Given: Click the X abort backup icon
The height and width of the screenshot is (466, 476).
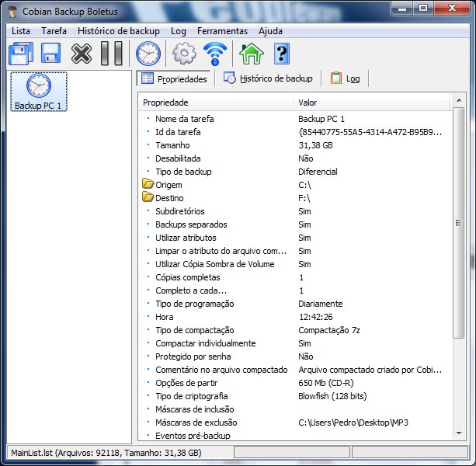Looking at the screenshot, I should [82, 54].
